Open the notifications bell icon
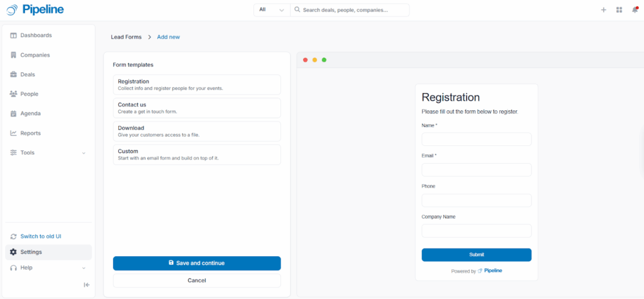Viewport: 644px width, 299px height. tap(635, 10)
